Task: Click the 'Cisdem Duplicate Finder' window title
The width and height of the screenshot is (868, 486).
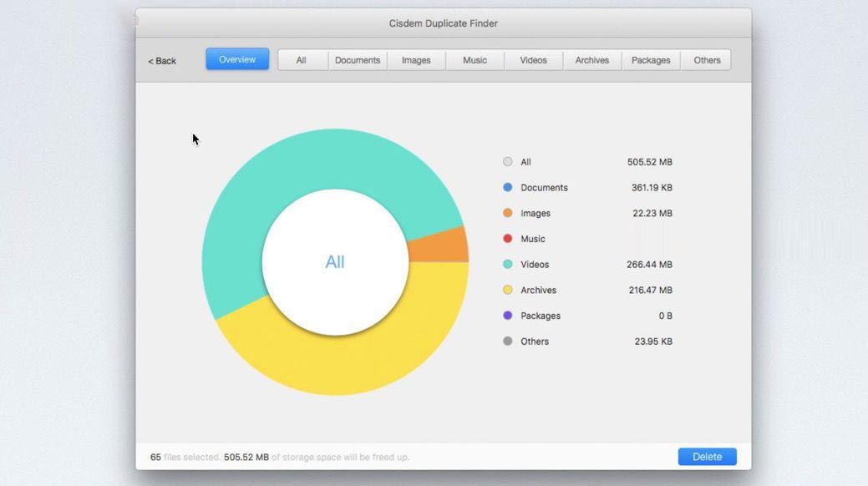Action: 444,23
